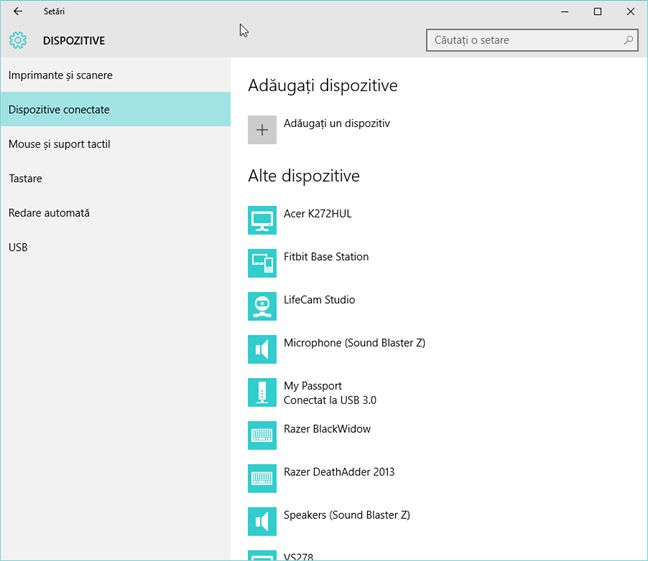Select the Razer DeathAdder 2013 device icon

[x=262, y=478]
